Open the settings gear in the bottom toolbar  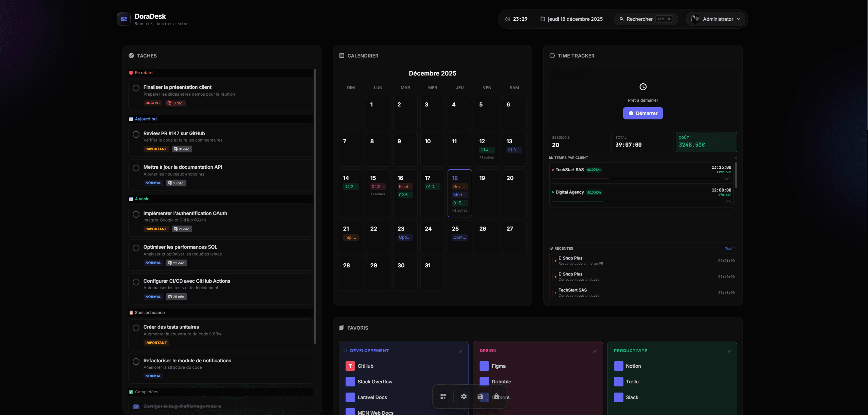[x=464, y=396]
